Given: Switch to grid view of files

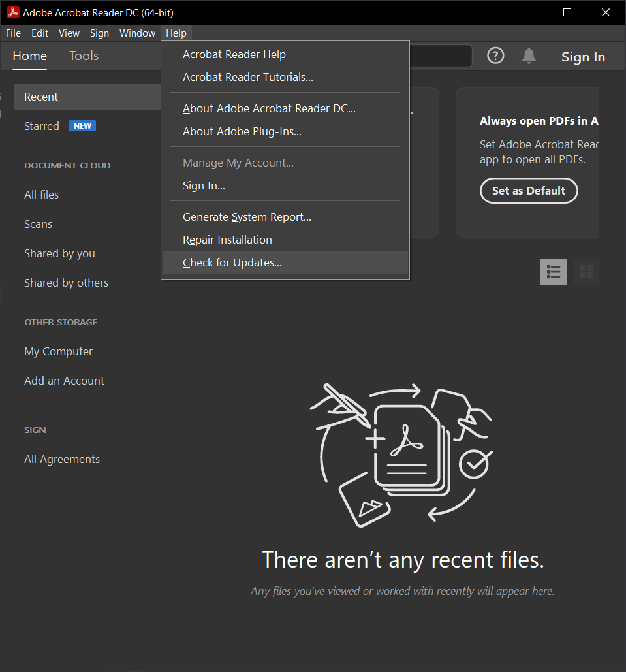Looking at the screenshot, I should tap(586, 271).
